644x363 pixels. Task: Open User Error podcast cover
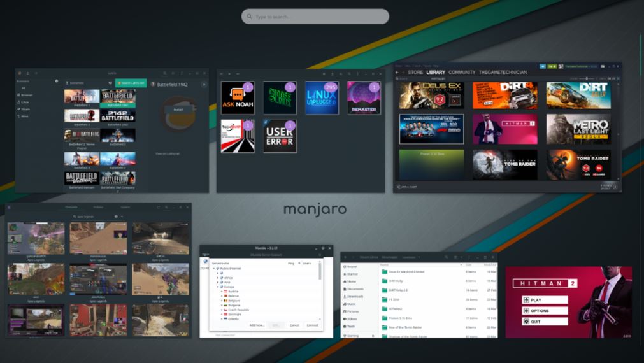coord(280,136)
